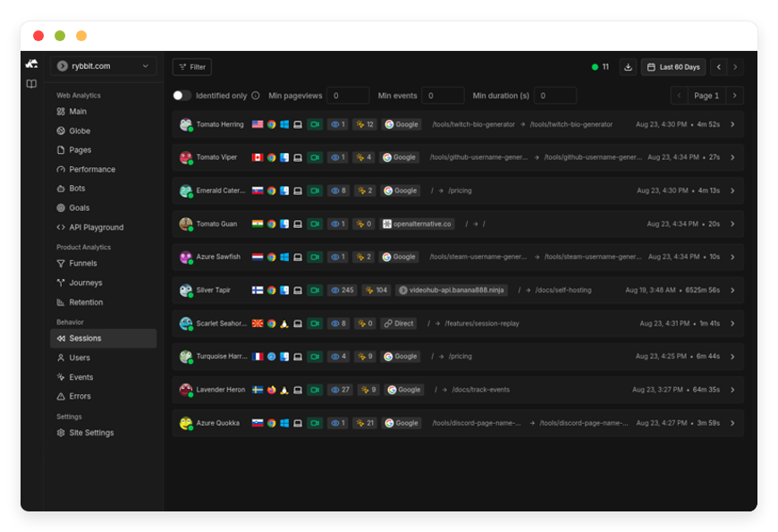Open the Pages menu item

pyautogui.click(x=103, y=150)
